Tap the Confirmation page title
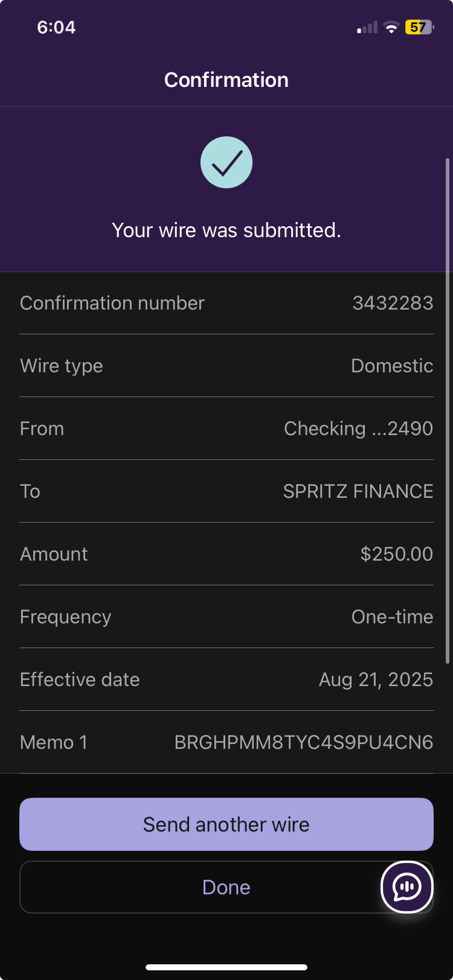453x980 pixels. 226,80
